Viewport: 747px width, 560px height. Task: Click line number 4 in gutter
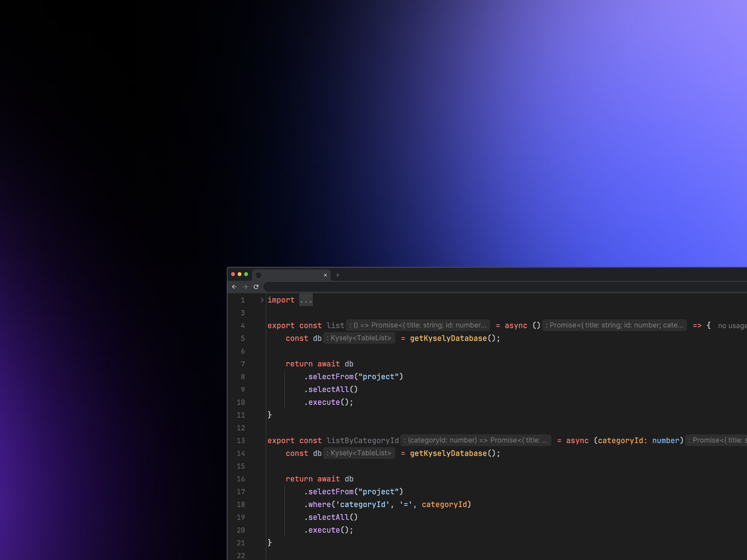tap(243, 325)
